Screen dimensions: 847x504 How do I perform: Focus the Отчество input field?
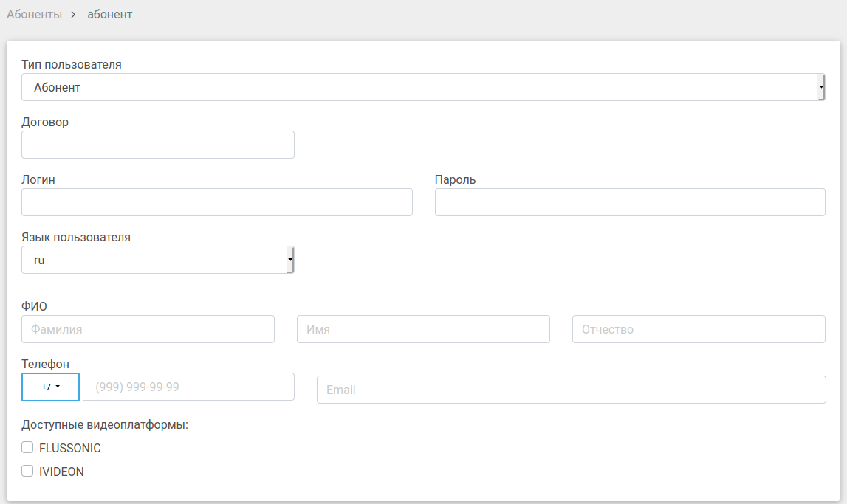[699, 329]
